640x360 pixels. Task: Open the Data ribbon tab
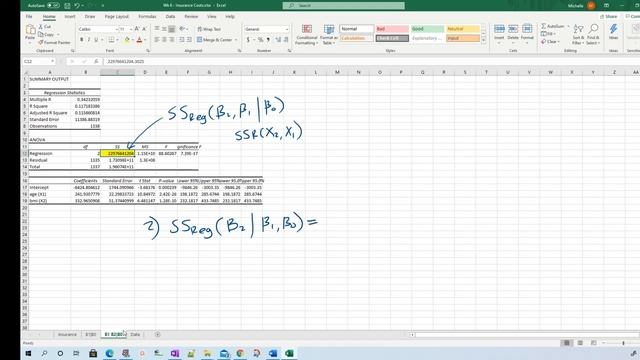coord(170,17)
